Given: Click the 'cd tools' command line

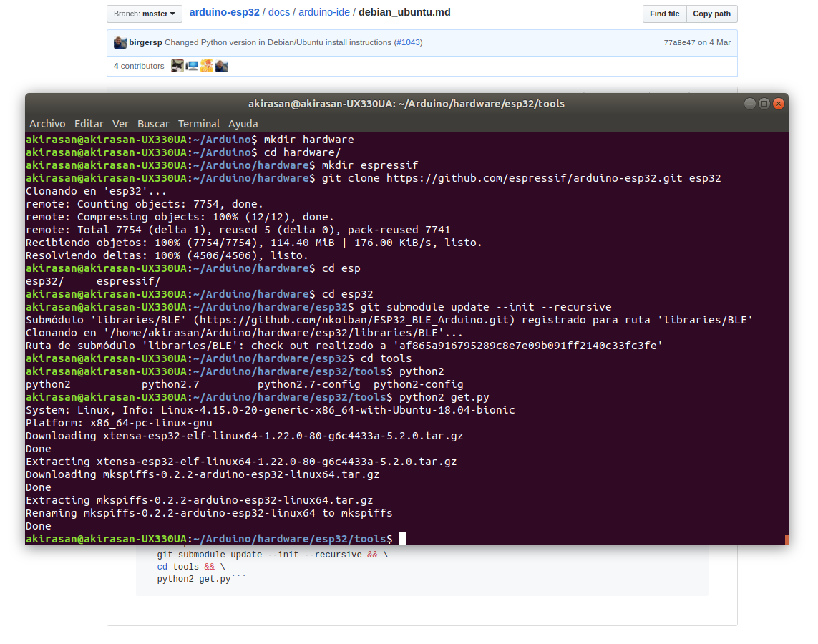Looking at the screenshot, I should coord(386,358).
